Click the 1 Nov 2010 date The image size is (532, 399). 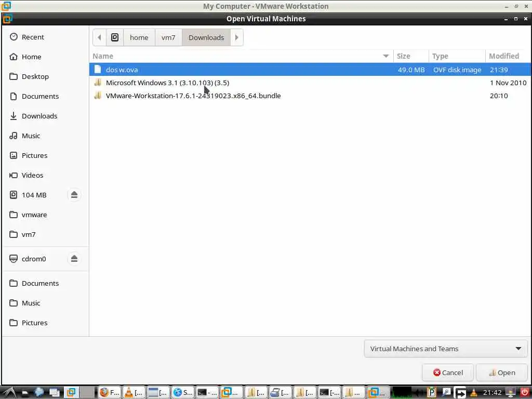tap(508, 83)
